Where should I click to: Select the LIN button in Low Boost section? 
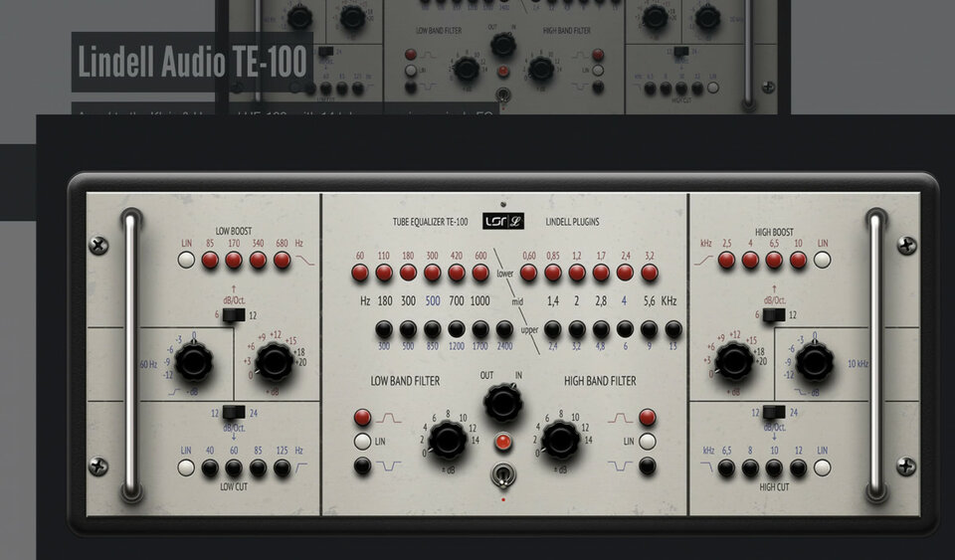(x=186, y=261)
